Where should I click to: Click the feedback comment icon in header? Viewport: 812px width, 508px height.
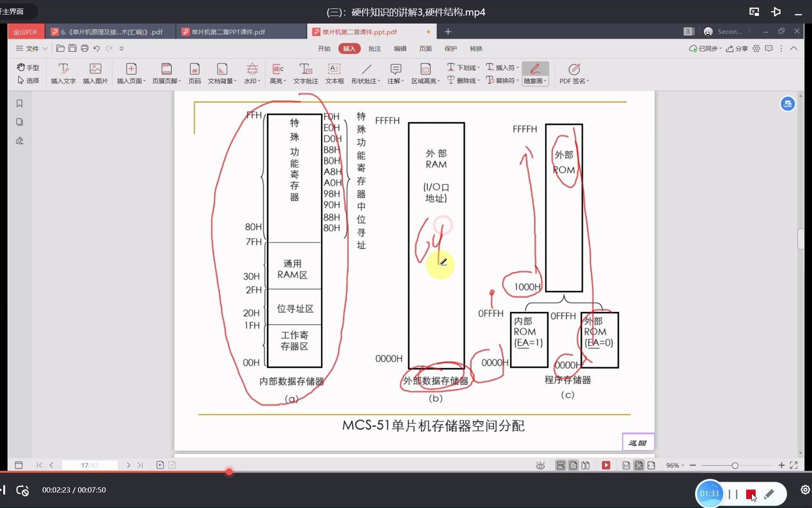click(769, 48)
